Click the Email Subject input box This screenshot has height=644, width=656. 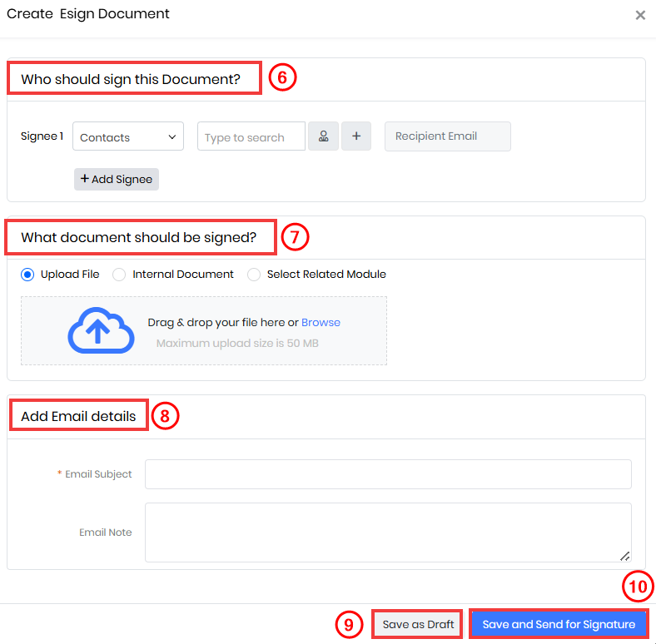(x=388, y=474)
